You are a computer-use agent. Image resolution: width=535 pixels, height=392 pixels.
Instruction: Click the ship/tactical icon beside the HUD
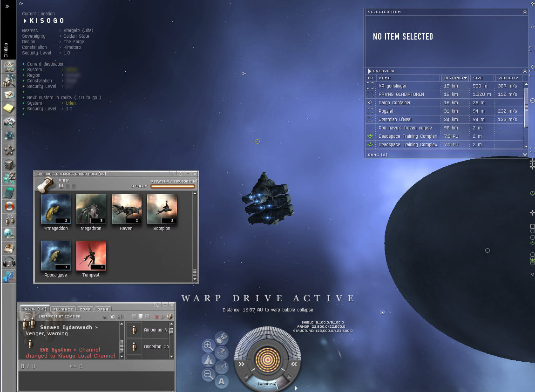pos(208,360)
